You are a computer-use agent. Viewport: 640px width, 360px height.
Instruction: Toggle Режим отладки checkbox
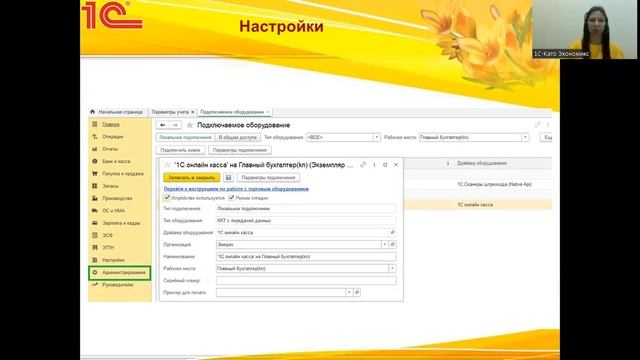pyautogui.click(x=231, y=198)
